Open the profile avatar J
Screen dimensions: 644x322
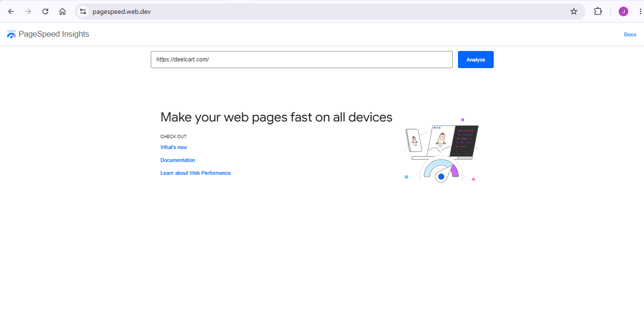click(x=623, y=11)
